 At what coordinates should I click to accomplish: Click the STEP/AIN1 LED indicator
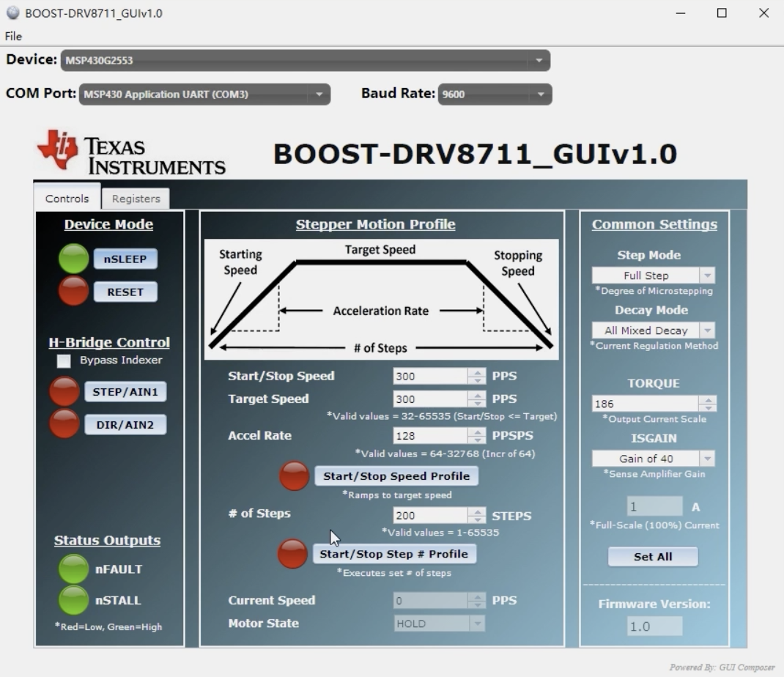[64, 391]
